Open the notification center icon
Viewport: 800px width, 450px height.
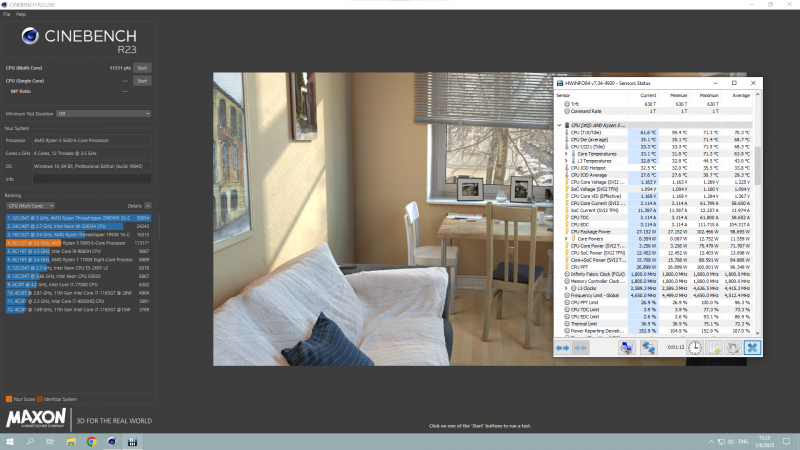pos(786,442)
